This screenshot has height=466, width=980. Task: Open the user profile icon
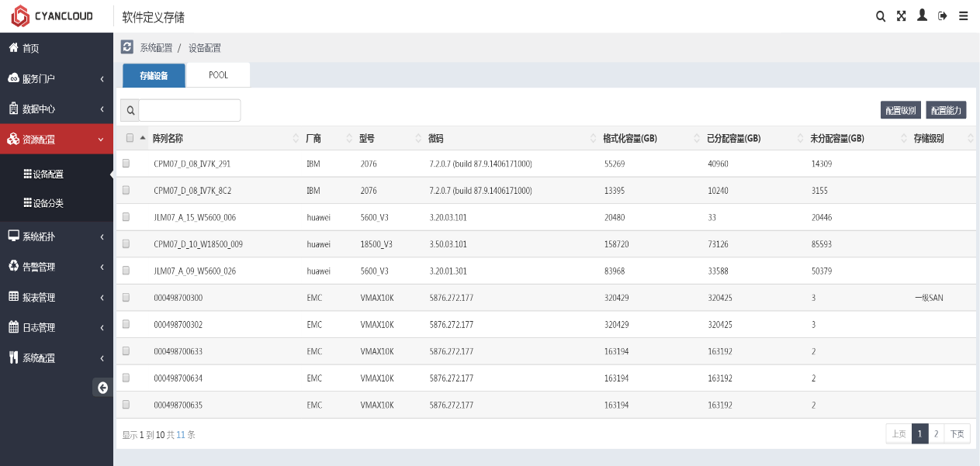922,16
